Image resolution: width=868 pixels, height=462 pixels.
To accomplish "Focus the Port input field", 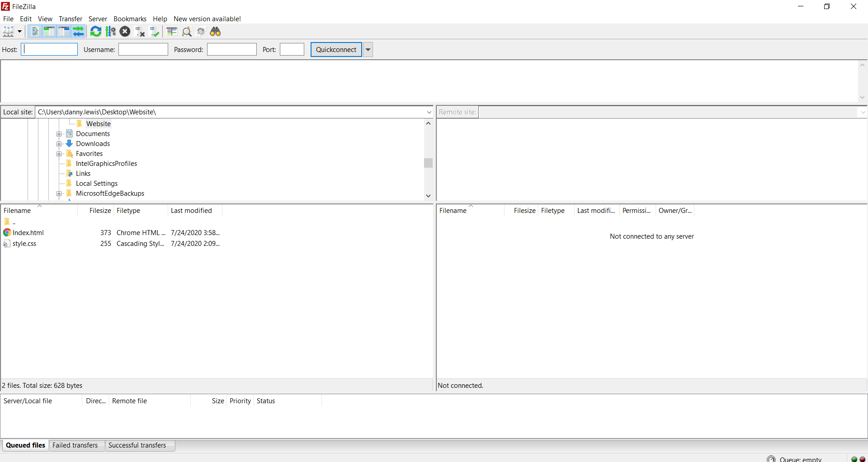I will pos(292,49).
